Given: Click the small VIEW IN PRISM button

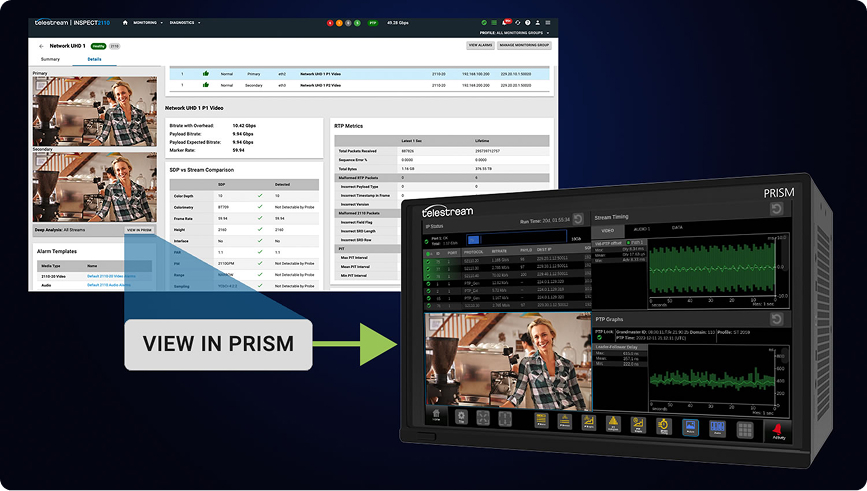Looking at the screenshot, I should pyautogui.click(x=139, y=230).
